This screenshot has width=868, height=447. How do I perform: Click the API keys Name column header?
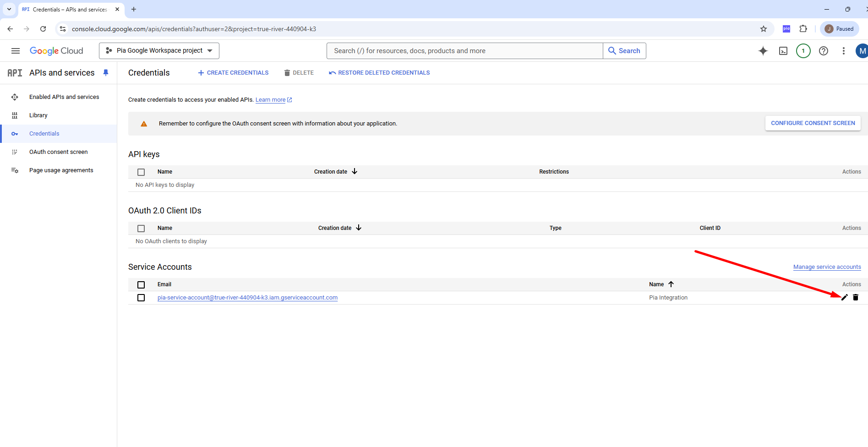(165, 172)
